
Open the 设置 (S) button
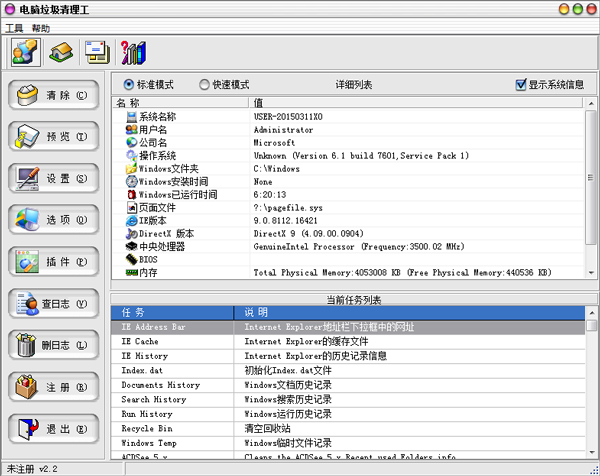(x=54, y=178)
